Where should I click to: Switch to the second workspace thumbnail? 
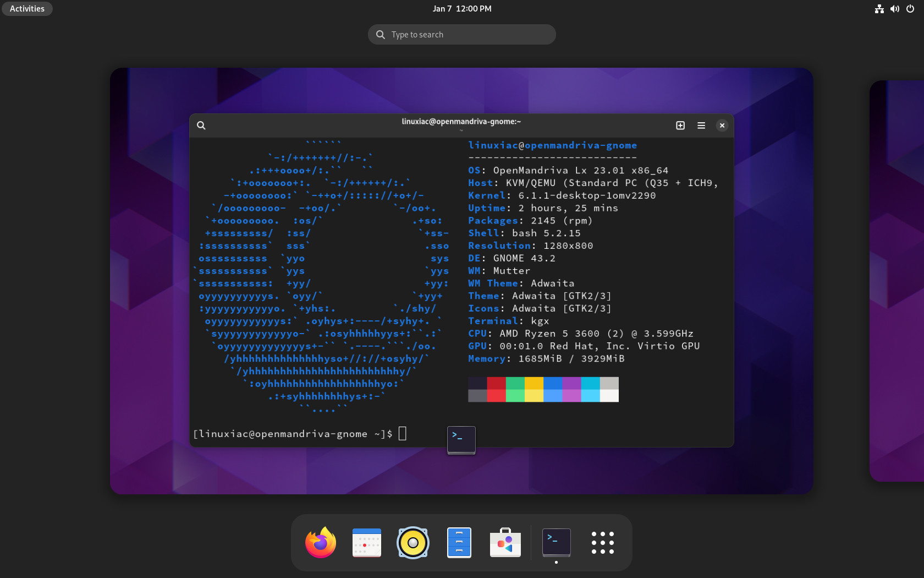click(x=897, y=281)
